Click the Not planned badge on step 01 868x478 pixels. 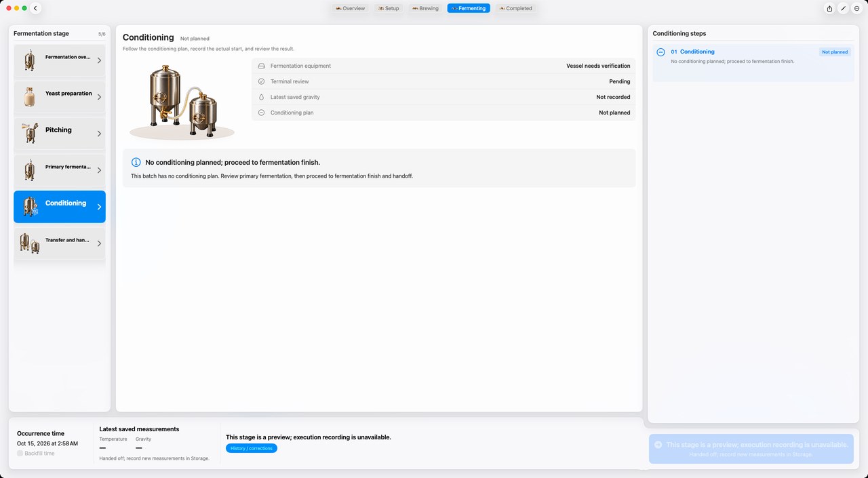tap(835, 52)
